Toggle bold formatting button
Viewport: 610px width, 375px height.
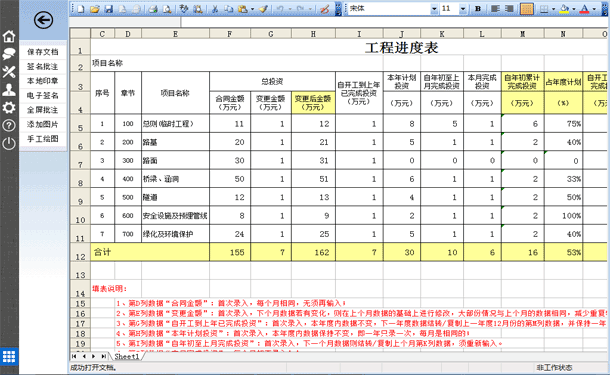478,9
